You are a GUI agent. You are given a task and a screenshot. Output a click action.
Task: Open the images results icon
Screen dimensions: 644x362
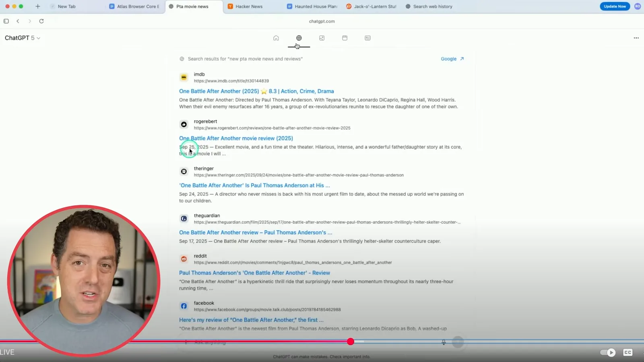tap(322, 38)
